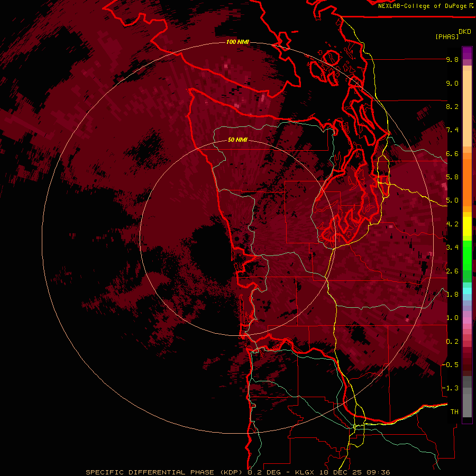Image resolution: width=476 pixels, height=476 pixels.
Task: Select the 7.4 scale value
Action: coord(452,130)
